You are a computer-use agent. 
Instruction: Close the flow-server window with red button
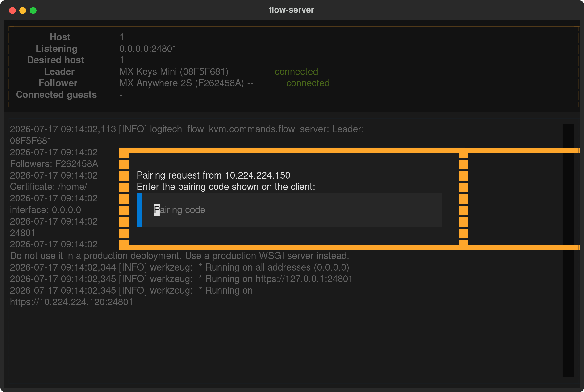(x=12, y=11)
